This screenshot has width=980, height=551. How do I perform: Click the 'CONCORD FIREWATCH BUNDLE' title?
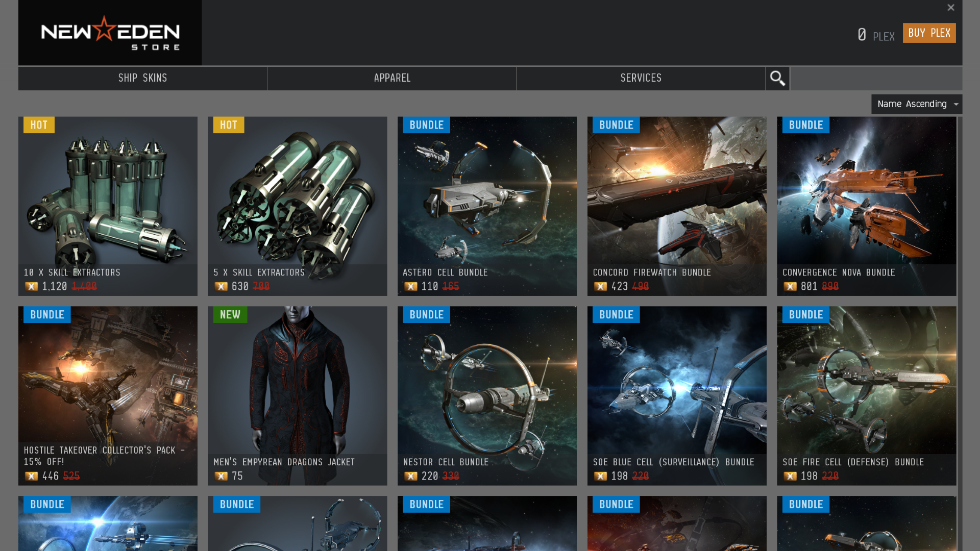point(652,273)
